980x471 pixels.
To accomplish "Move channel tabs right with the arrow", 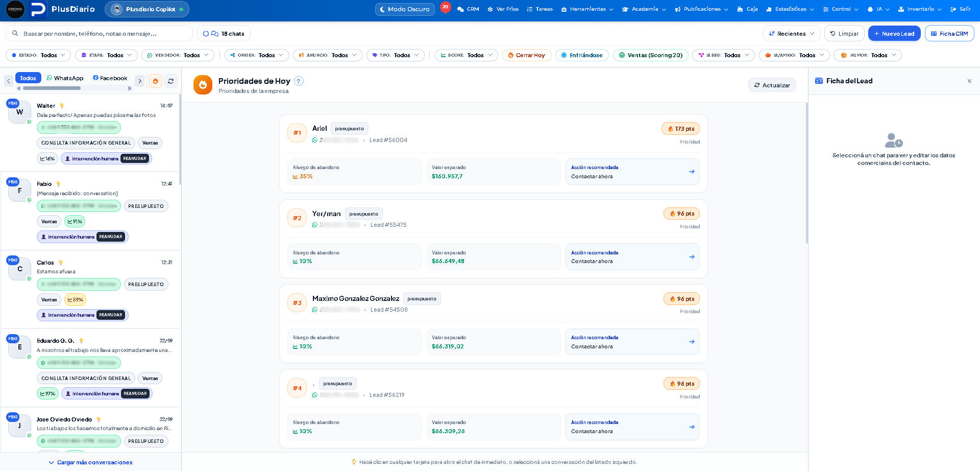I will pyautogui.click(x=140, y=81).
